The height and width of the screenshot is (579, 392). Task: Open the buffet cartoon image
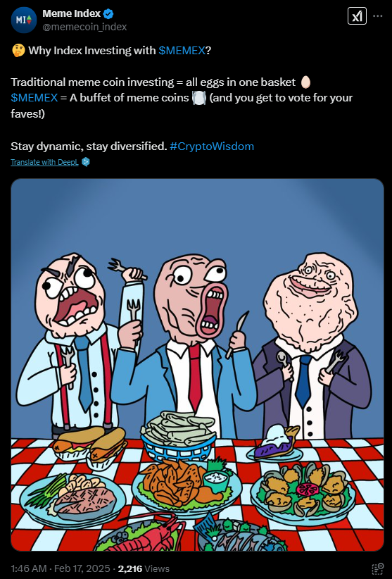point(197,365)
